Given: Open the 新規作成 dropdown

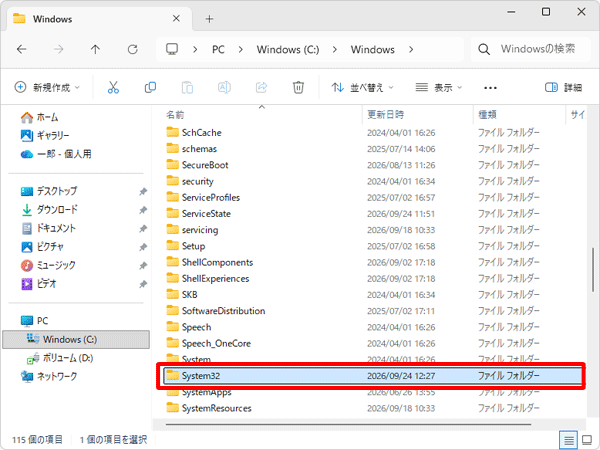Looking at the screenshot, I should point(47,88).
